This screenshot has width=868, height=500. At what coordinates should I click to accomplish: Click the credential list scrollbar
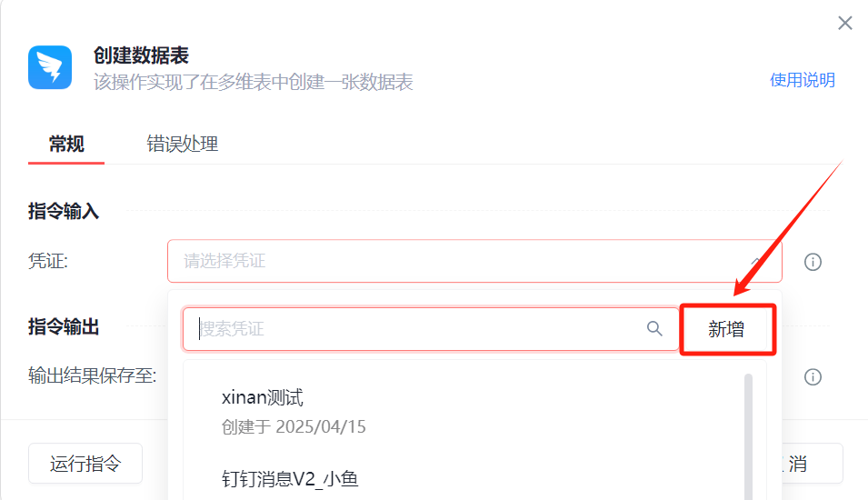point(748,427)
